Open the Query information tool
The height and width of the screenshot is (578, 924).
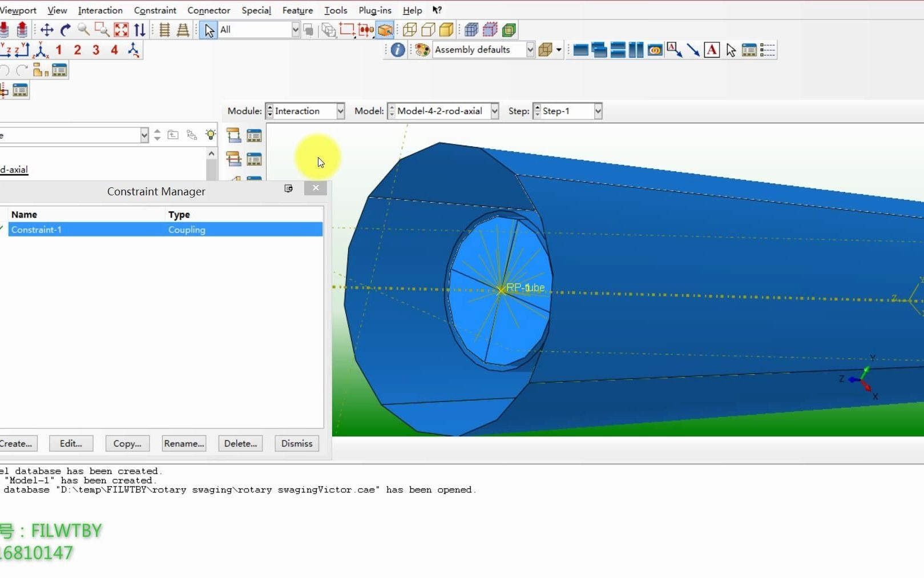tap(398, 50)
